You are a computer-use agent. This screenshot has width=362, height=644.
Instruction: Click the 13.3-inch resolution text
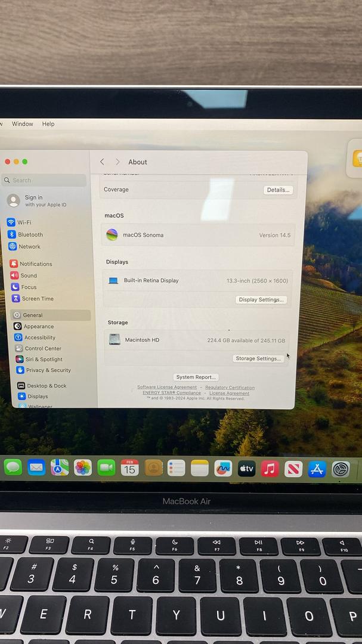[x=257, y=281]
